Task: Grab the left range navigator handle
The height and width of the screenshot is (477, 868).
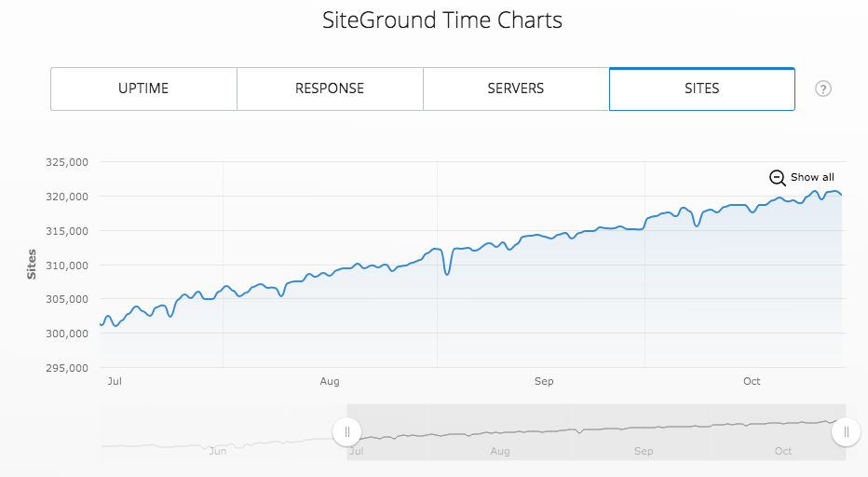Action: pyautogui.click(x=347, y=431)
